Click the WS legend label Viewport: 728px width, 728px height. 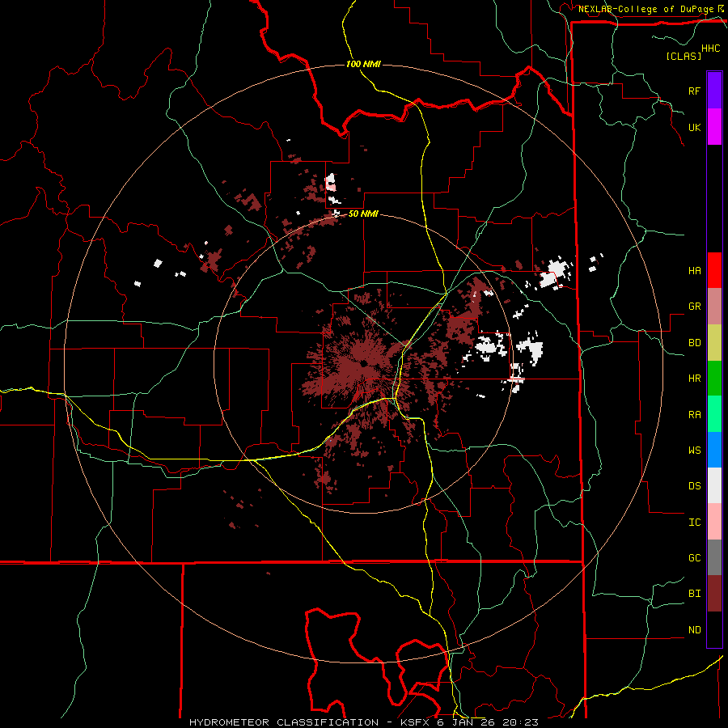pyautogui.click(x=694, y=450)
